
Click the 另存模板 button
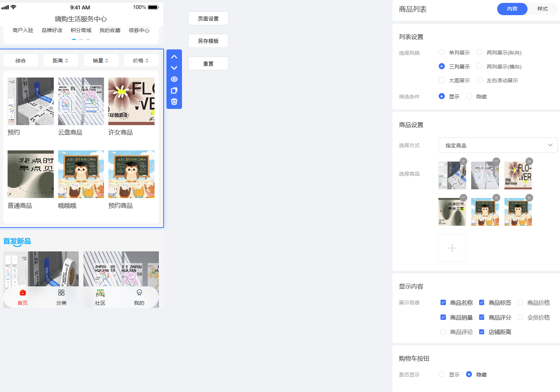[208, 41]
